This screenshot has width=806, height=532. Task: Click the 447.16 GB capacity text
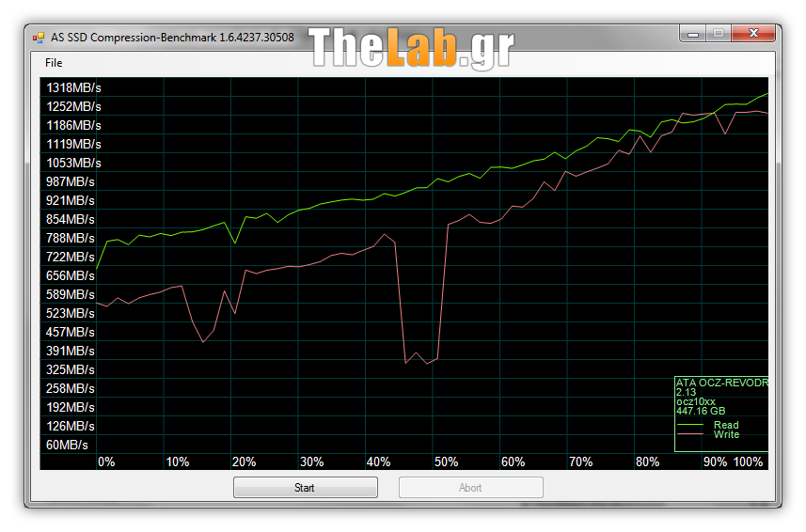pos(701,411)
